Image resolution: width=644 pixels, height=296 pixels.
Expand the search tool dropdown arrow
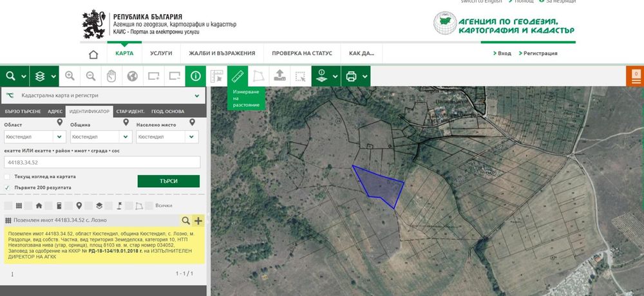tap(24, 77)
